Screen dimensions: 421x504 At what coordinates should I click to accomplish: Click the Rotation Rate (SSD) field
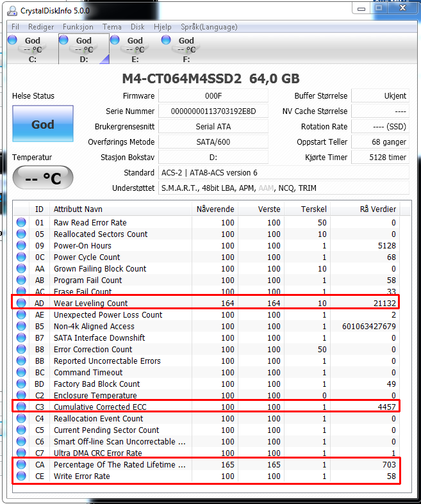[380, 127]
